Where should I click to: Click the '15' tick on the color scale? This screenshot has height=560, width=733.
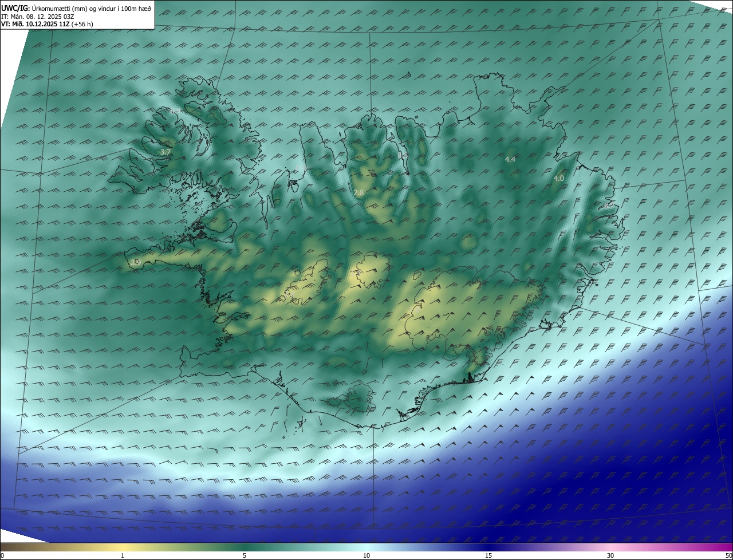(x=488, y=555)
